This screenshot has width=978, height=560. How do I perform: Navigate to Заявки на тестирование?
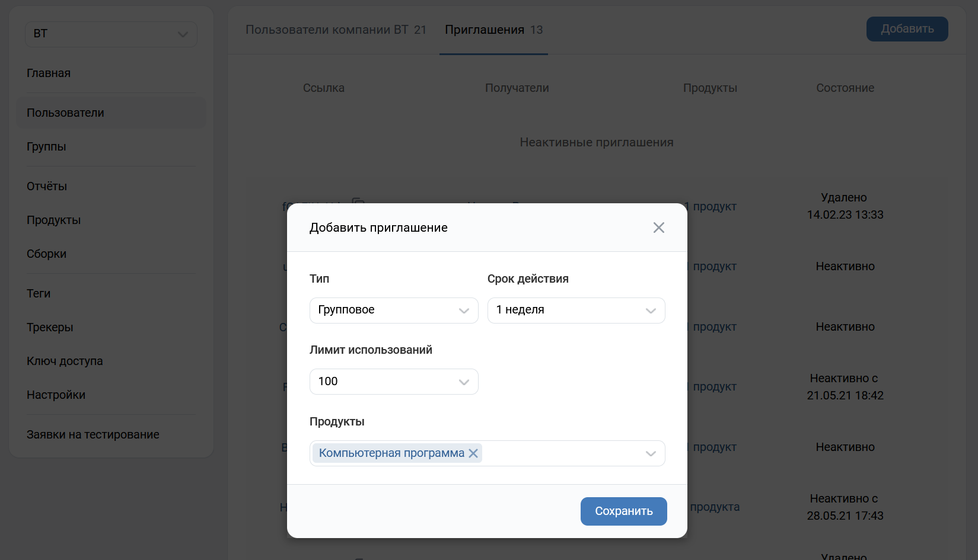pos(93,434)
